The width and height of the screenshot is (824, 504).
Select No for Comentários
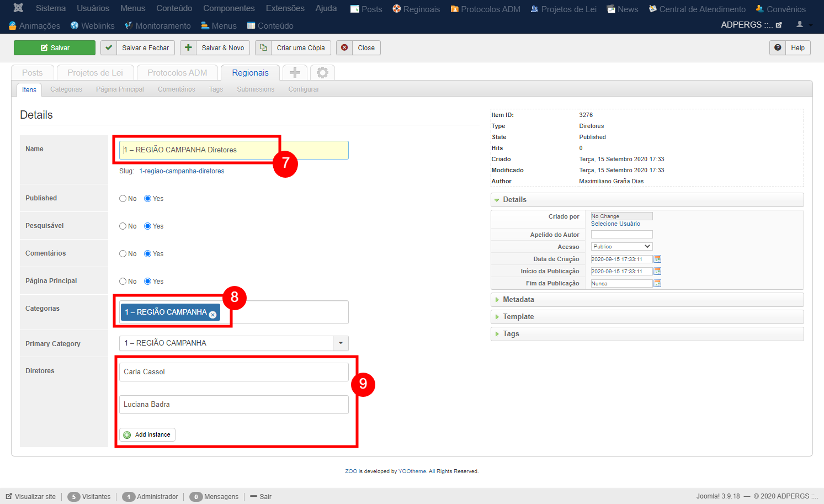point(123,254)
